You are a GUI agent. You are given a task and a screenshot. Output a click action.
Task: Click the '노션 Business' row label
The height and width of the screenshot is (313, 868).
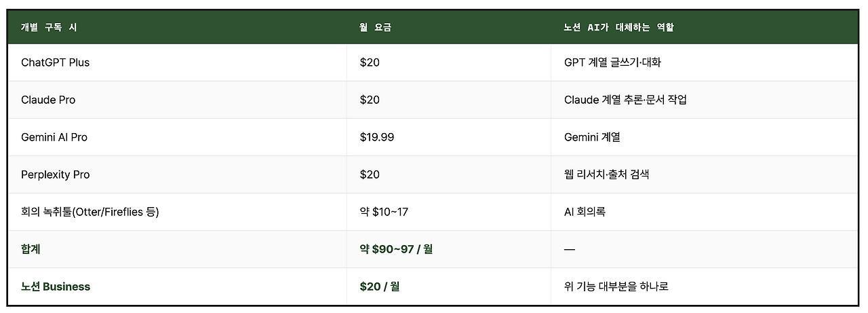56,287
